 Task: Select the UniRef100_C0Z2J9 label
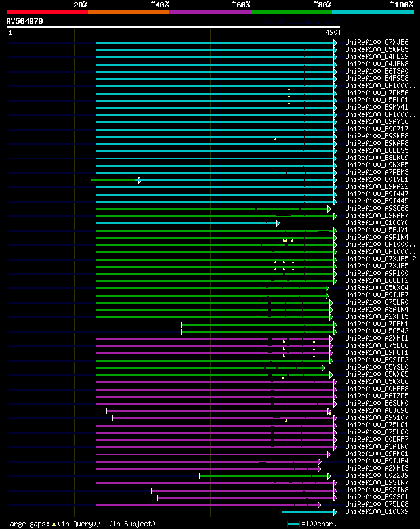pos(377,475)
